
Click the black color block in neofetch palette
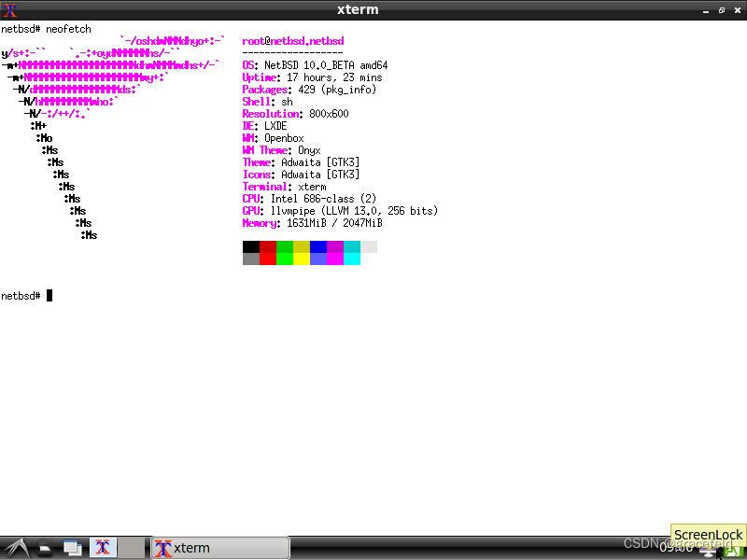click(251, 246)
